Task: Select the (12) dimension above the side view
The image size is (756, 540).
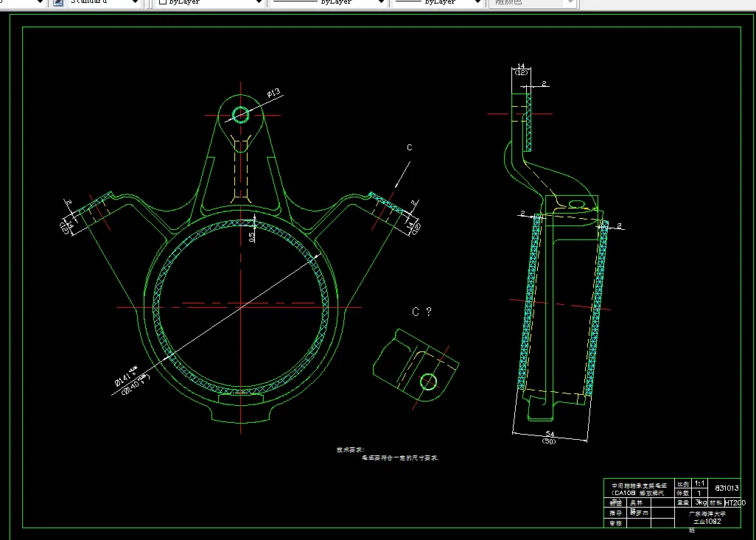Action: pos(521,72)
